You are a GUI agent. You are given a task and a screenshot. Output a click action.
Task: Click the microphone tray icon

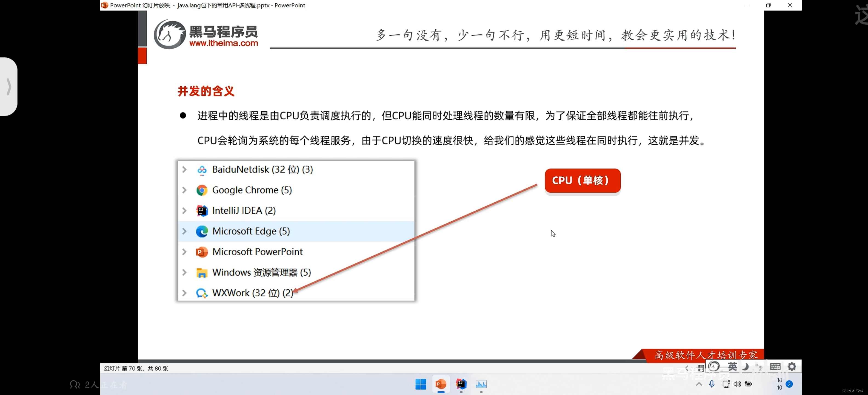click(712, 384)
